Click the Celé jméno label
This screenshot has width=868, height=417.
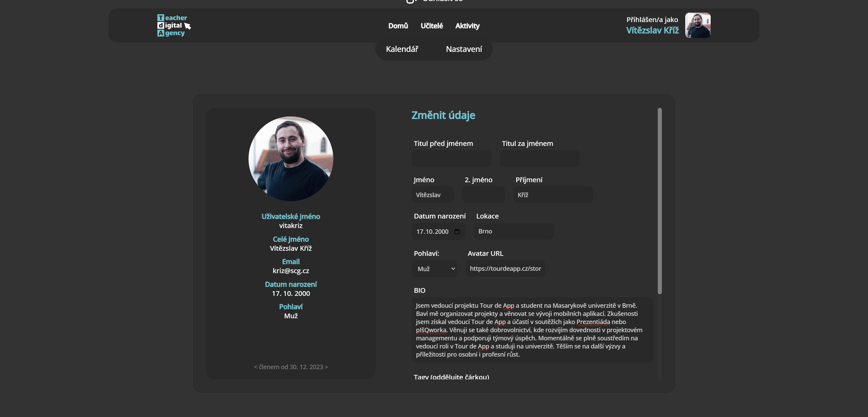[x=291, y=239]
